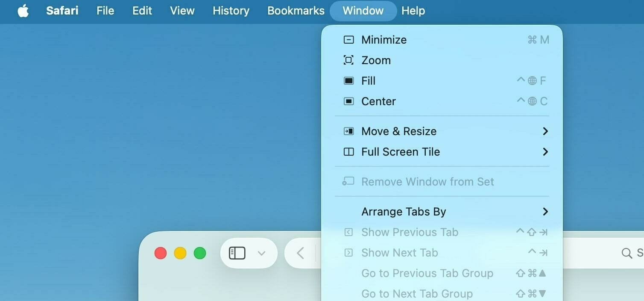Open the Help menu

pos(413,11)
